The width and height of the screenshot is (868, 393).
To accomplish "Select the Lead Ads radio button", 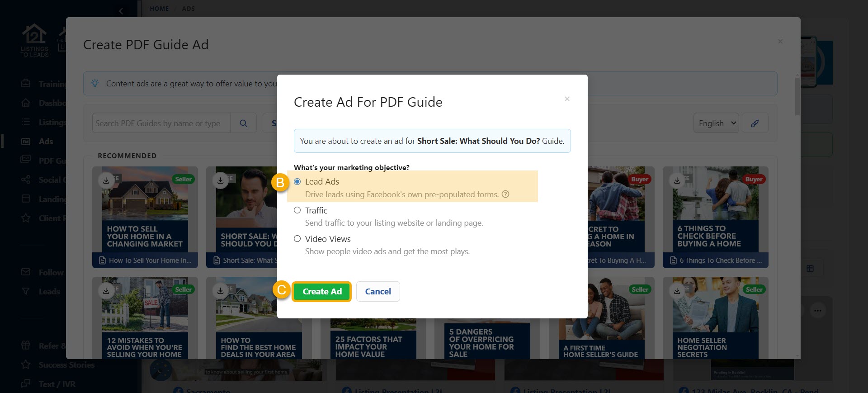I will click(x=297, y=181).
